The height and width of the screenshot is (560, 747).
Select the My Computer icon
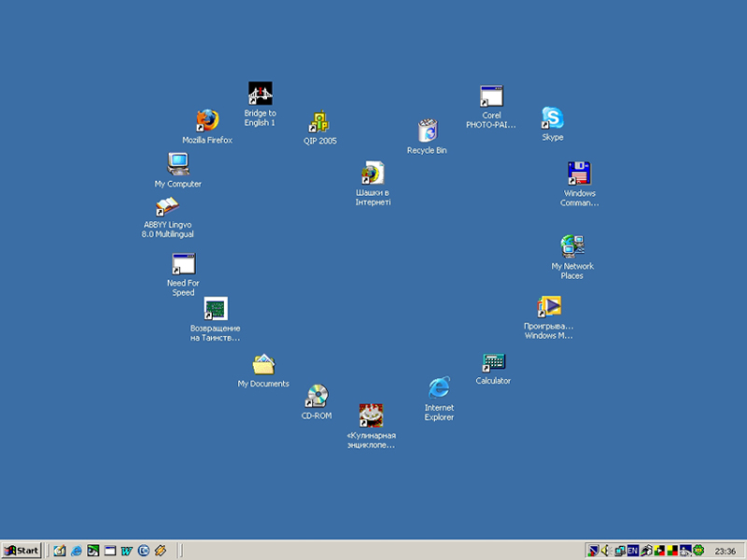pos(177,171)
